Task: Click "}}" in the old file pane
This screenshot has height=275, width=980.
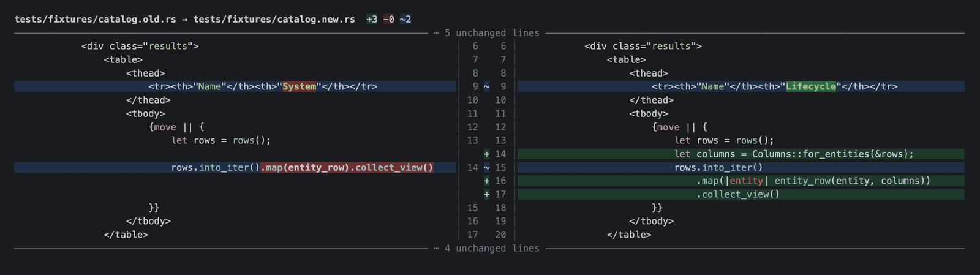Action: click(154, 208)
